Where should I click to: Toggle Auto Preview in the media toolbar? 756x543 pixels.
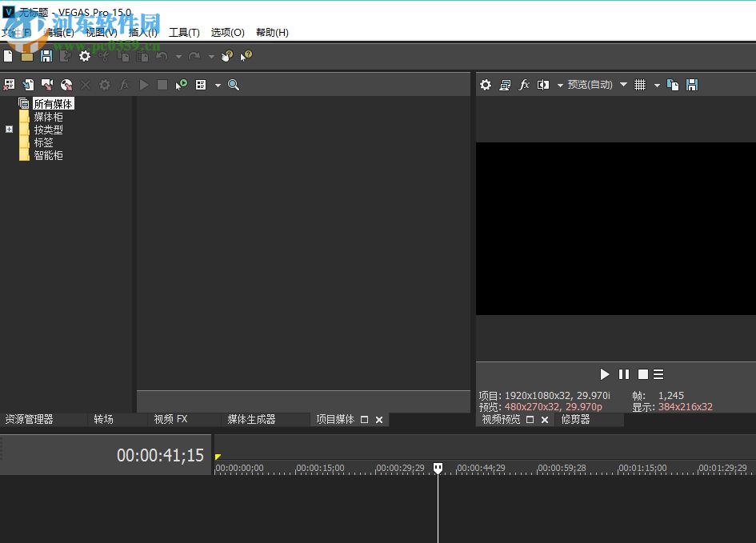tap(182, 85)
